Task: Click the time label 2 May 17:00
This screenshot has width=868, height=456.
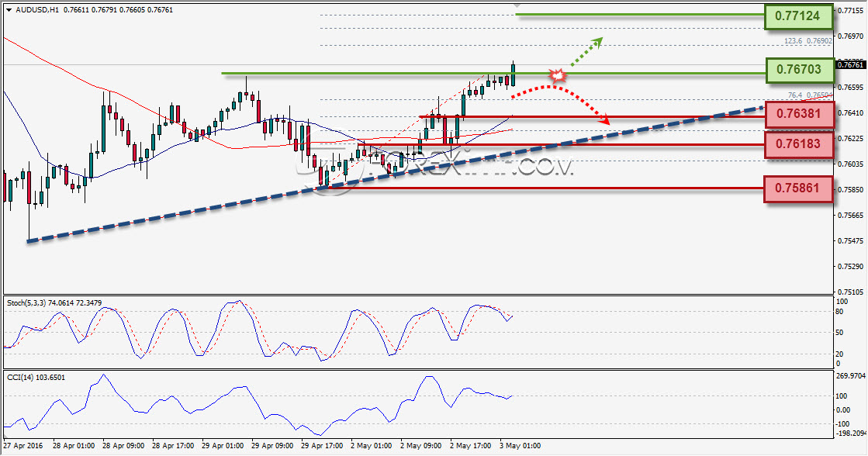Action: pos(470,445)
